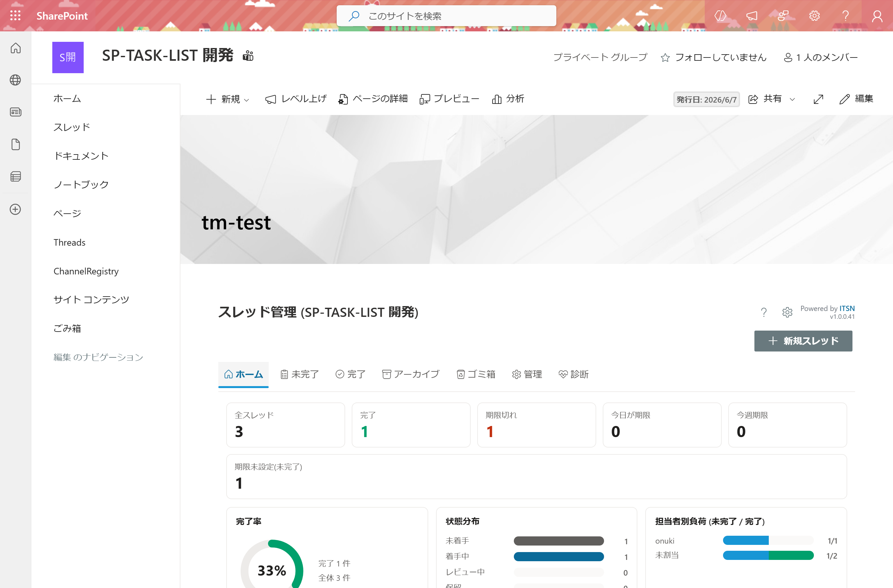Viewport: 893px width, 588px height.
Task: Click the 今週期限 summary card
Action: coord(787,425)
